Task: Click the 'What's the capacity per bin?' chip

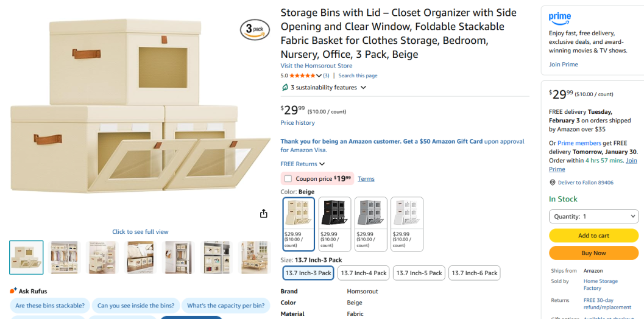Action: click(x=225, y=306)
